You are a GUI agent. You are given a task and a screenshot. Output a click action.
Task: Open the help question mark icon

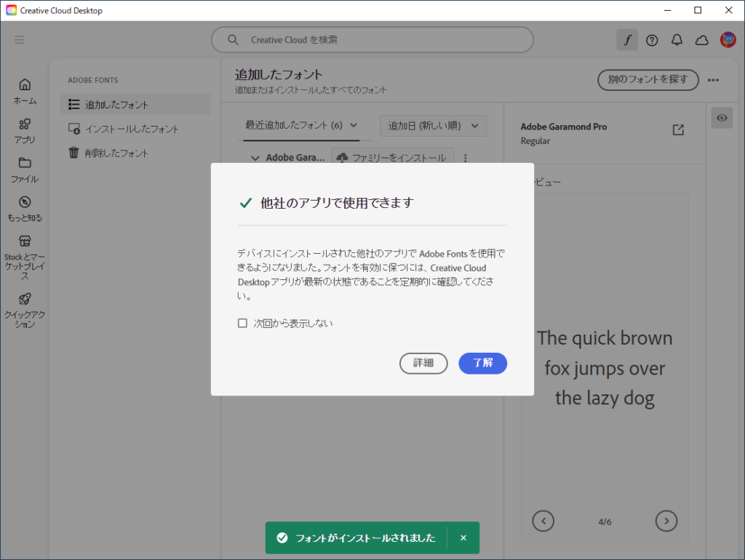coord(652,41)
